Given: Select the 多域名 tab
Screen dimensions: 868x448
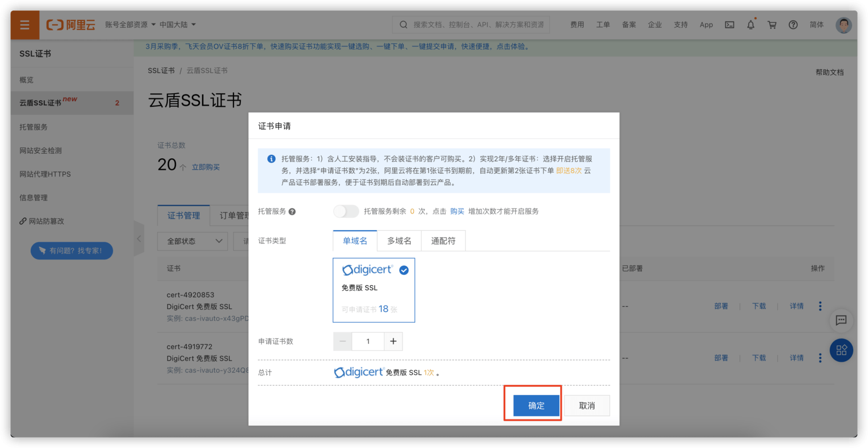Looking at the screenshot, I should (x=399, y=241).
